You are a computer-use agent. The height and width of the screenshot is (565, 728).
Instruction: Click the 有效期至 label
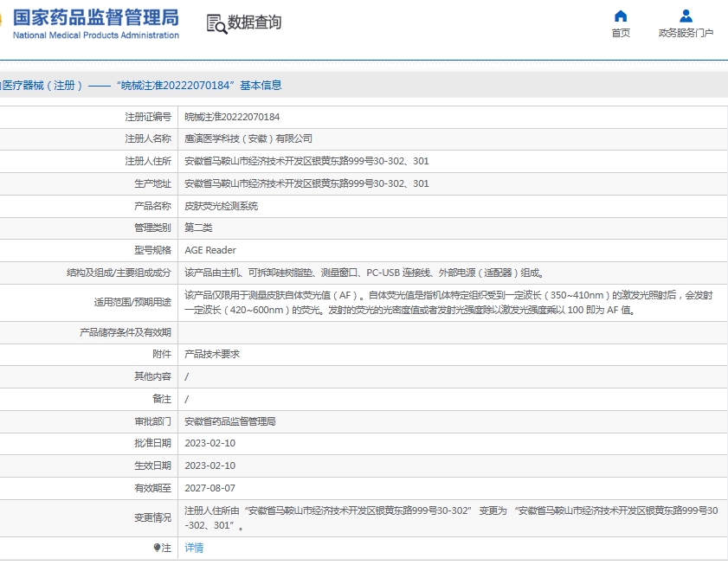152,488
